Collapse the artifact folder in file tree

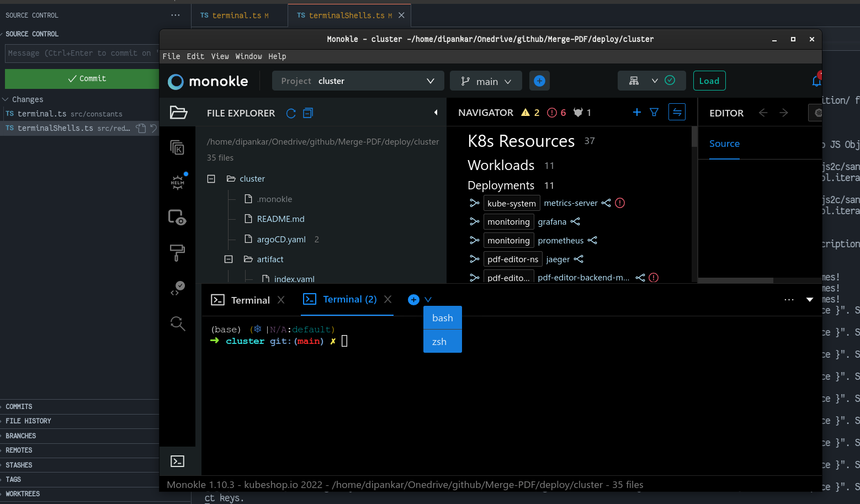coord(229,259)
